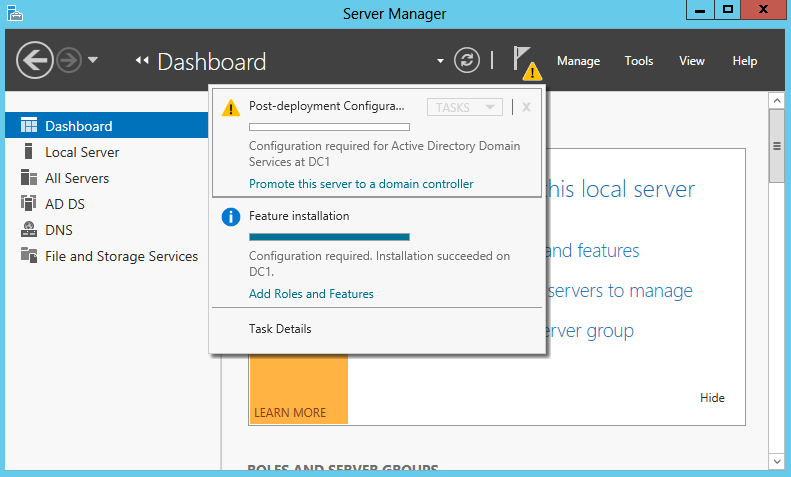Click the Forward navigation arrow
791x477 pixels.
[x=69, y=61]
